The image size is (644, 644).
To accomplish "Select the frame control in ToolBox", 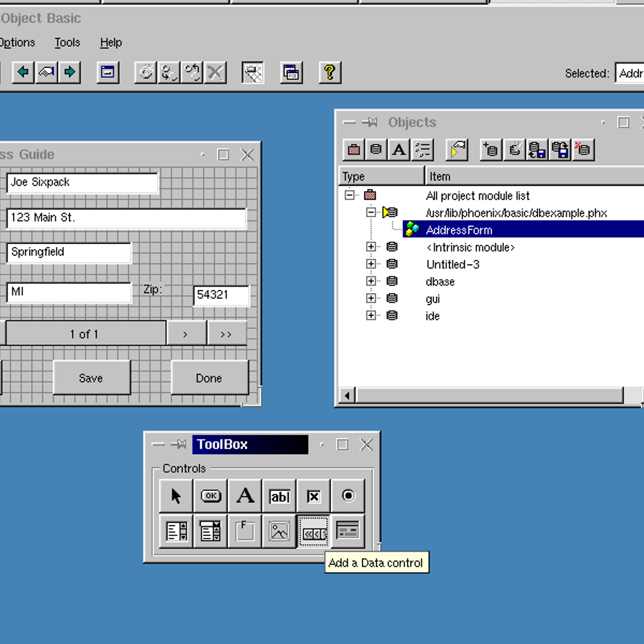I will pos(245,531).
